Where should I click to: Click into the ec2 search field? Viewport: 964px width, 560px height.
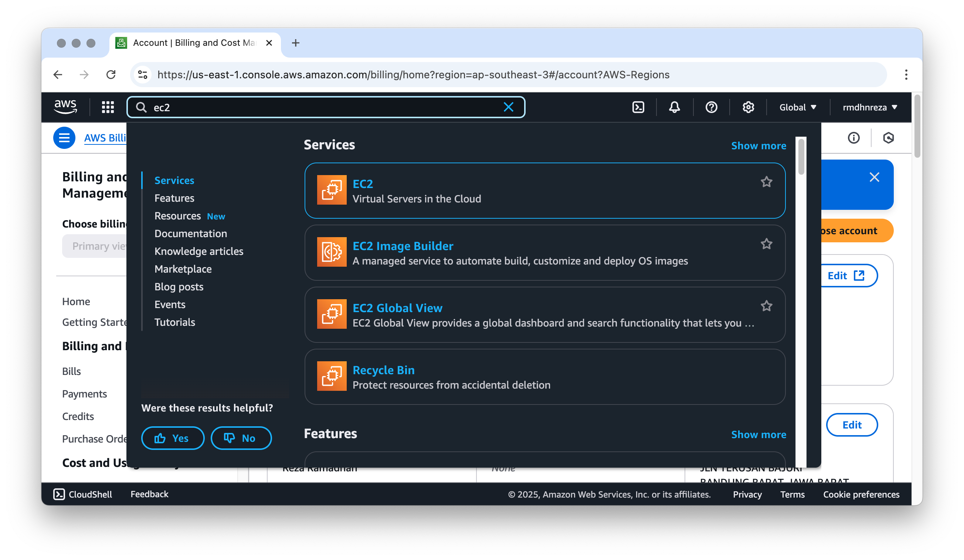click(x=325, y=107)
